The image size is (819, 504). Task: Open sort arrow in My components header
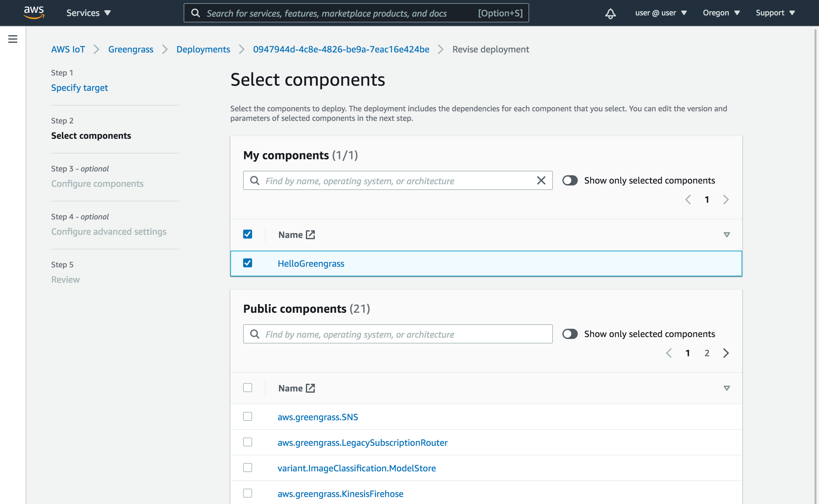pyautogui.click(x=726, y=235)
